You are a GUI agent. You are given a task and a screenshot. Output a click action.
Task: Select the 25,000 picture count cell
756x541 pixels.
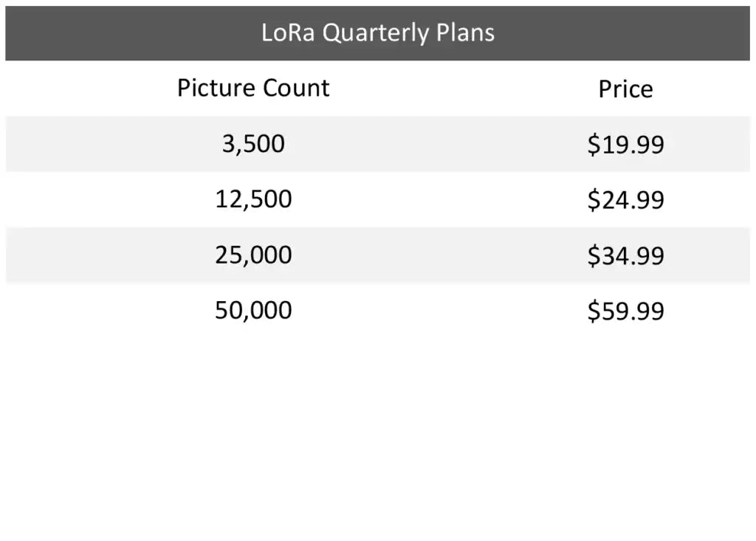click(253, 255)
